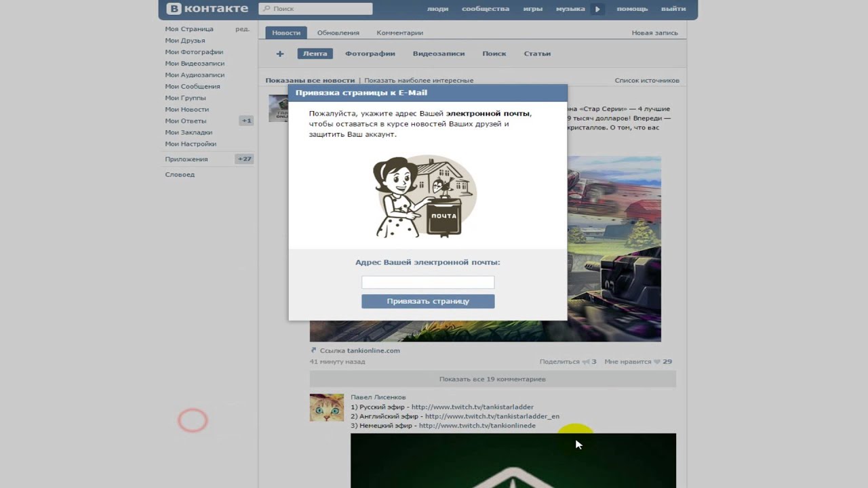Click the ред. edit link
The width and height of the screenshot is (868, 488).
pos(242,29)
